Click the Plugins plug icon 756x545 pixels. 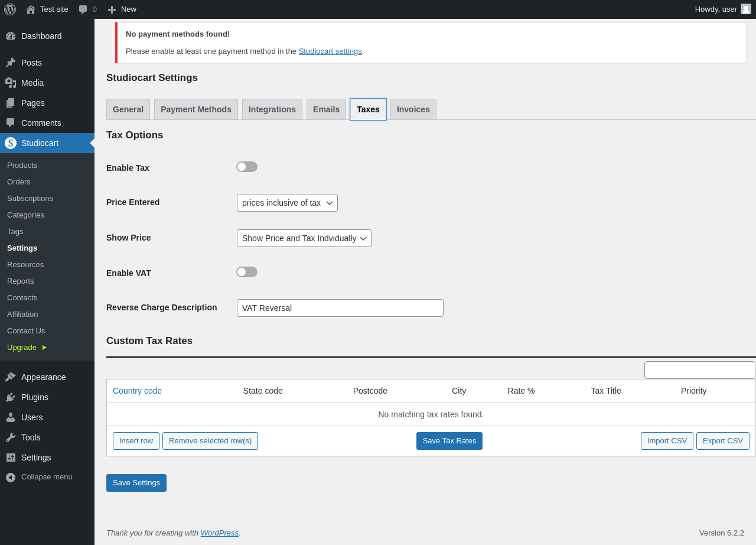(x=11, y=397)
